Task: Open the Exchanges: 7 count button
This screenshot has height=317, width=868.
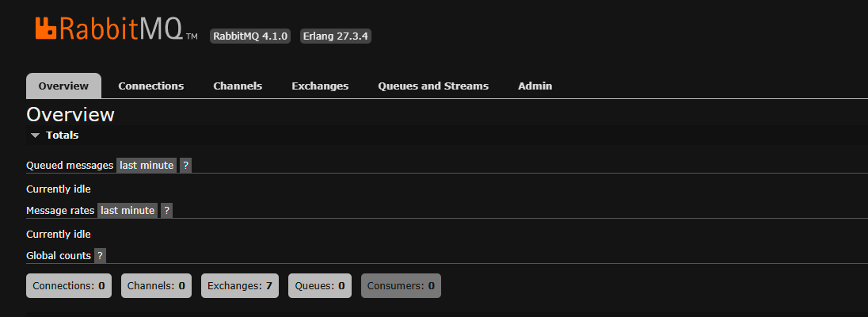Action: coord(240,286)
